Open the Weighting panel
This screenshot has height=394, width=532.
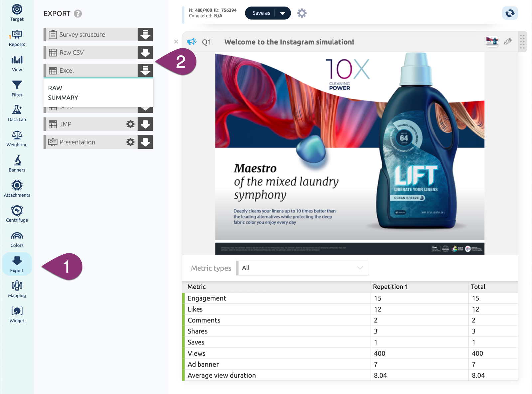(17, 138)
